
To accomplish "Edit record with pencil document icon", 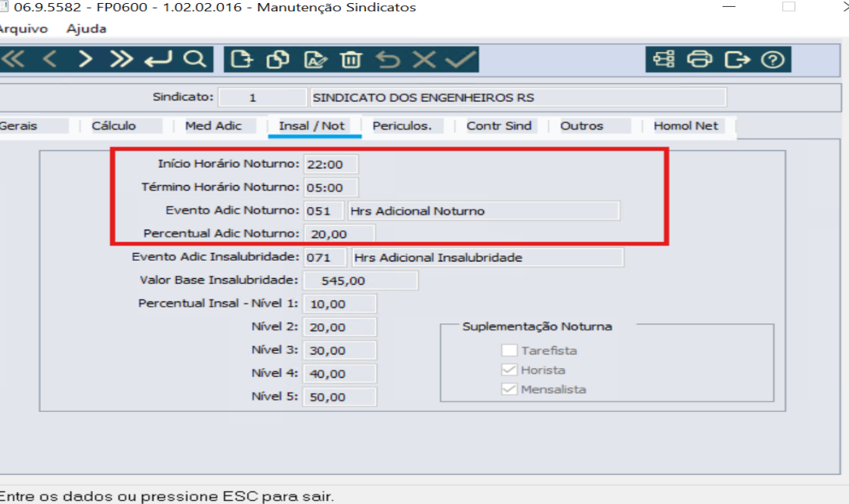I will (x=315, y=58).
